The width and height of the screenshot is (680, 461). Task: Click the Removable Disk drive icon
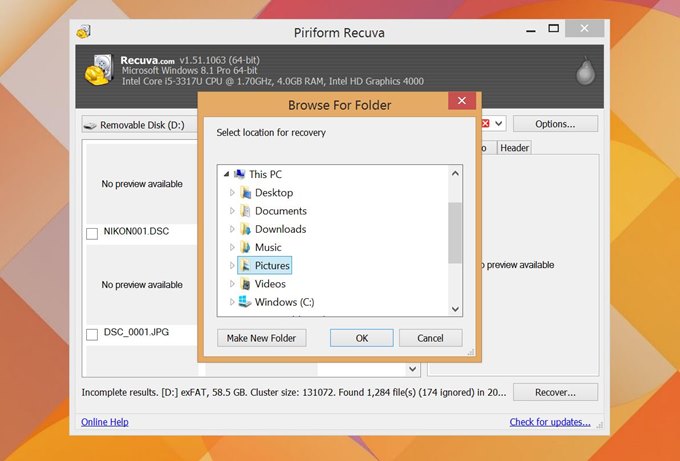pyautogui.click(x=90, y=125)
